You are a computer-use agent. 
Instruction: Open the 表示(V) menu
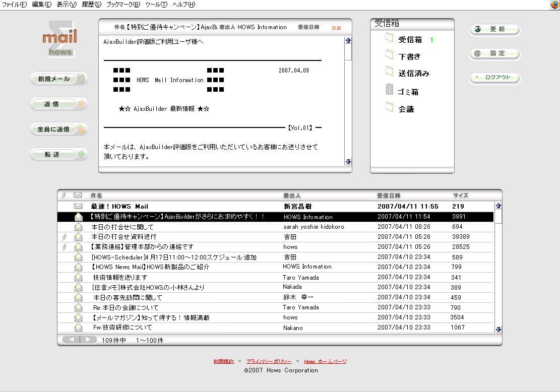coord(67,5)
